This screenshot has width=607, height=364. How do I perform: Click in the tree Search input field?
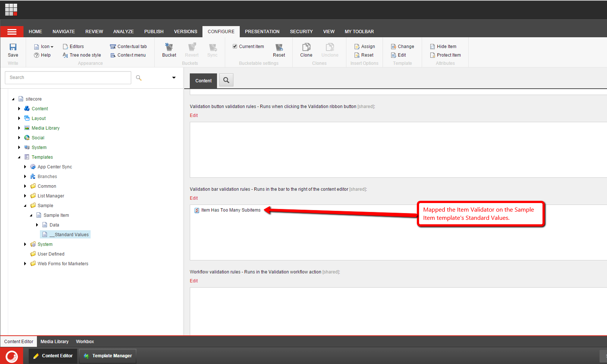(68, 77)
